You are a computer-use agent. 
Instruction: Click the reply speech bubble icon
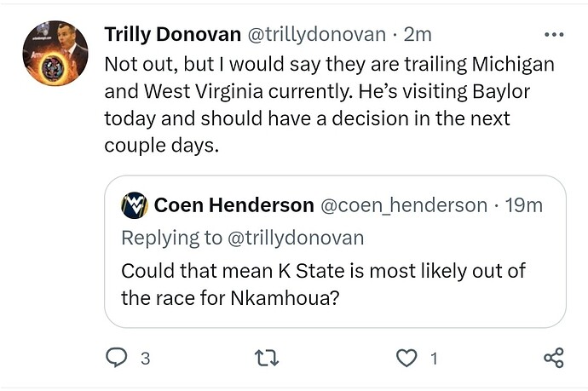pyautogui.click(x=115, y=358)
